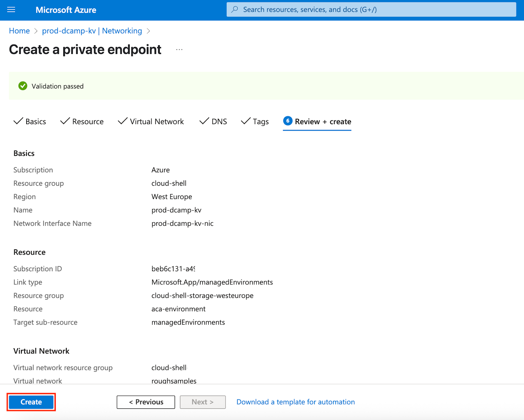This screenshot has height=420, width=524.
Task: Select the cloud-shell-storage-westeurope value
Action: pyautogui.click(x=202, y=296)
